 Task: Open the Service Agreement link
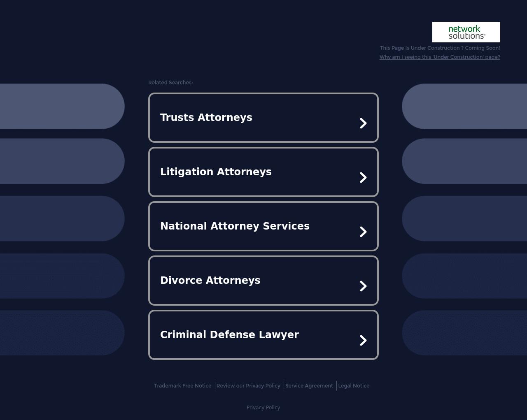[x=309, y=386]
